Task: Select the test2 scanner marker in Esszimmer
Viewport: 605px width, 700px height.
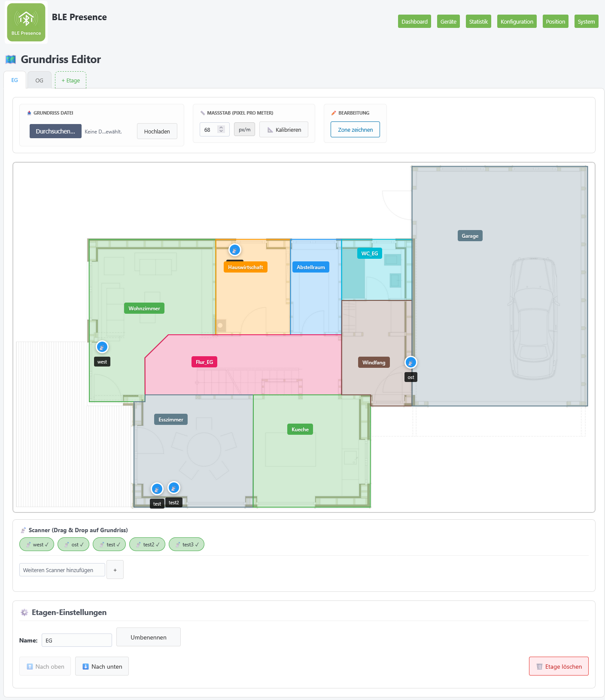Action: point(174,488)
